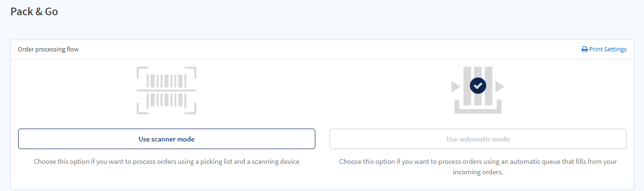Click the bottom-right corner bracket of scanner icon

(191, 109)
